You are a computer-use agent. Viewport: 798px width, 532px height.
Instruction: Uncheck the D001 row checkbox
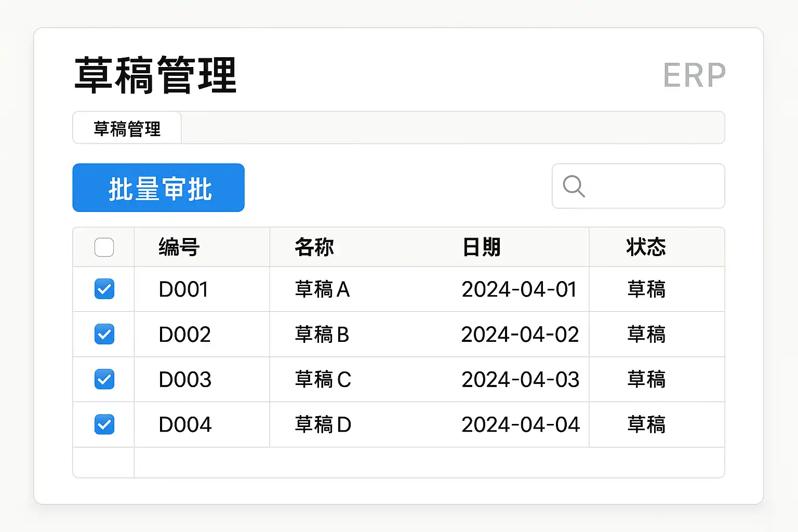point(104,289)
